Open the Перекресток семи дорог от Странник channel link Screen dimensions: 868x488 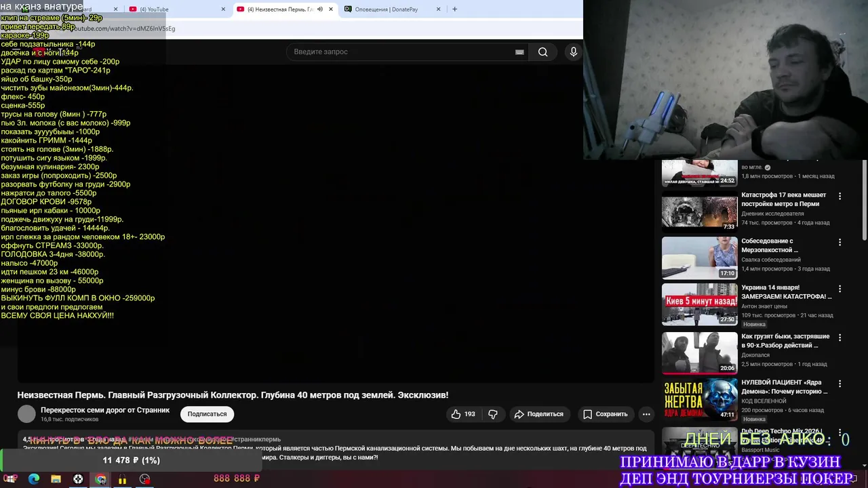point(105,410)
